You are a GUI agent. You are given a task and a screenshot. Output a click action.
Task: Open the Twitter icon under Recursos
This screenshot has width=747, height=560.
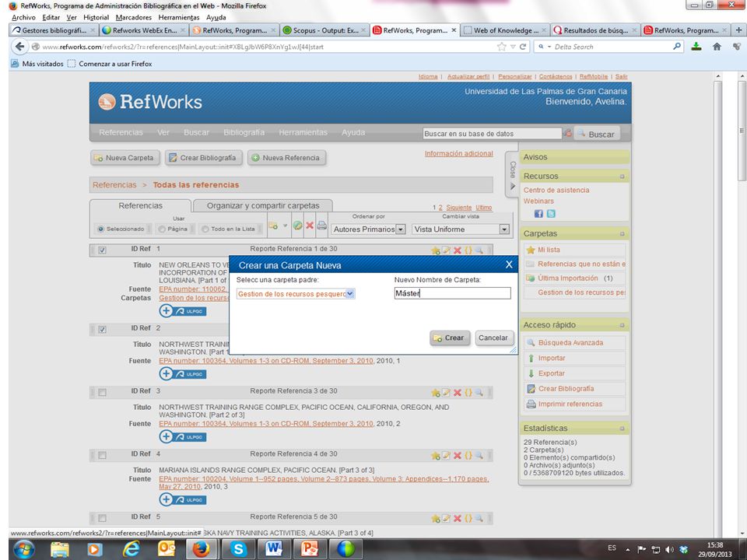click(x=551, y=214)
